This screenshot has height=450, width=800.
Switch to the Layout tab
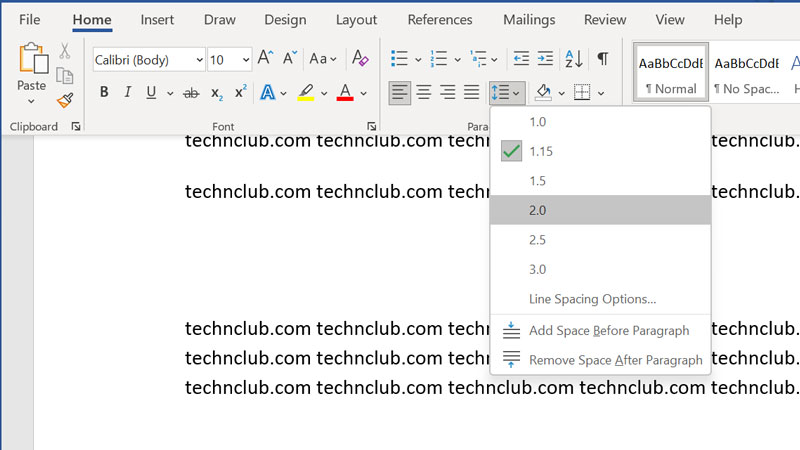[356, 19]
